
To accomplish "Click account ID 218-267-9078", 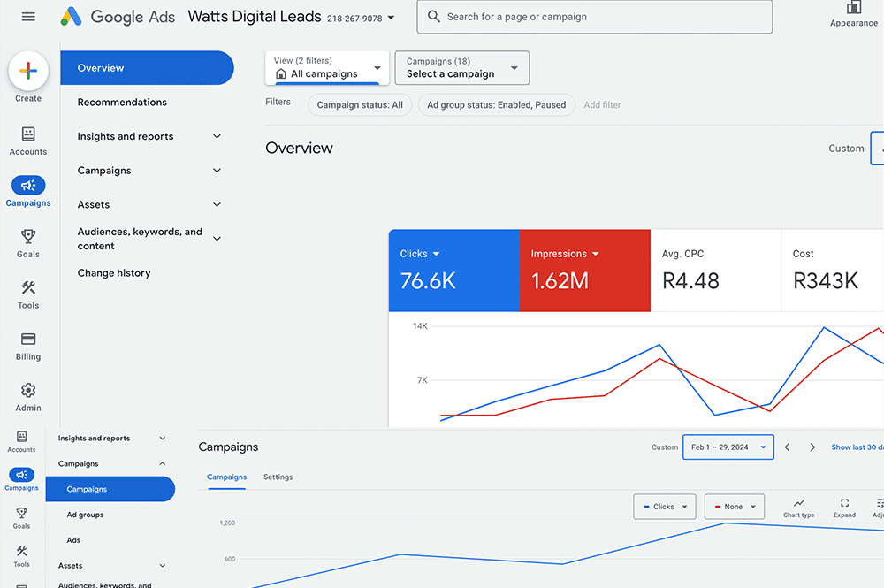I will (354, 19).
